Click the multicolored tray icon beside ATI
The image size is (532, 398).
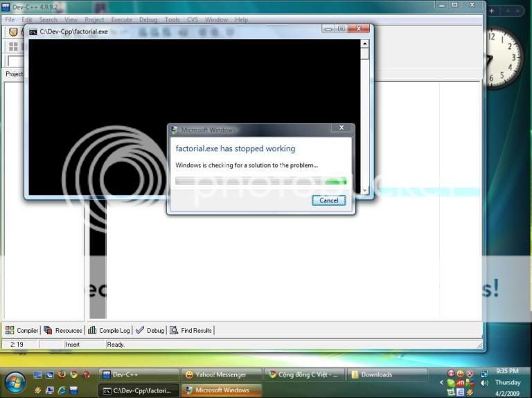(x=470, y=383)
